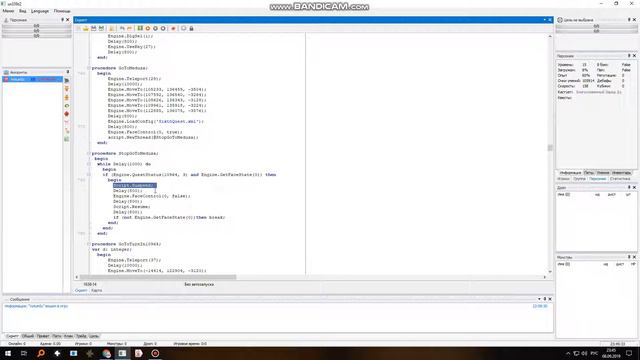Click the orange search icon in taskbar
The width and height of the screenshot is (640, 360).
41,353
